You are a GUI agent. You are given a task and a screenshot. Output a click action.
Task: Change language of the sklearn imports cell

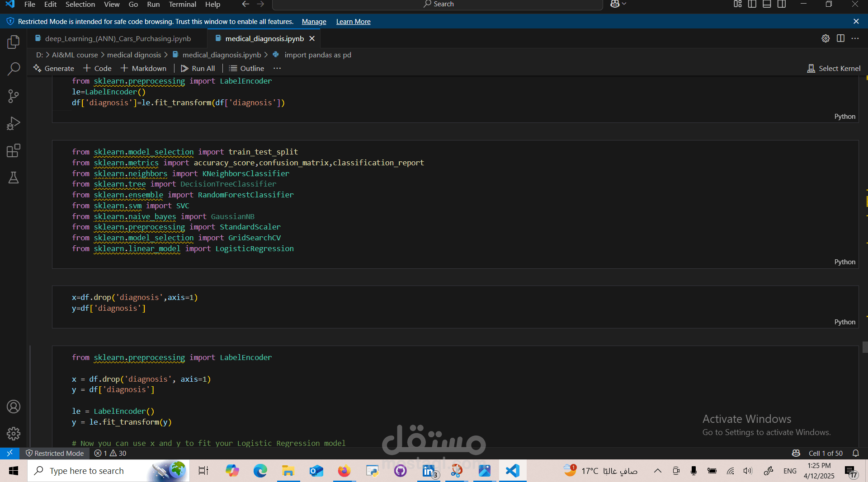click(x=844, y=262)
